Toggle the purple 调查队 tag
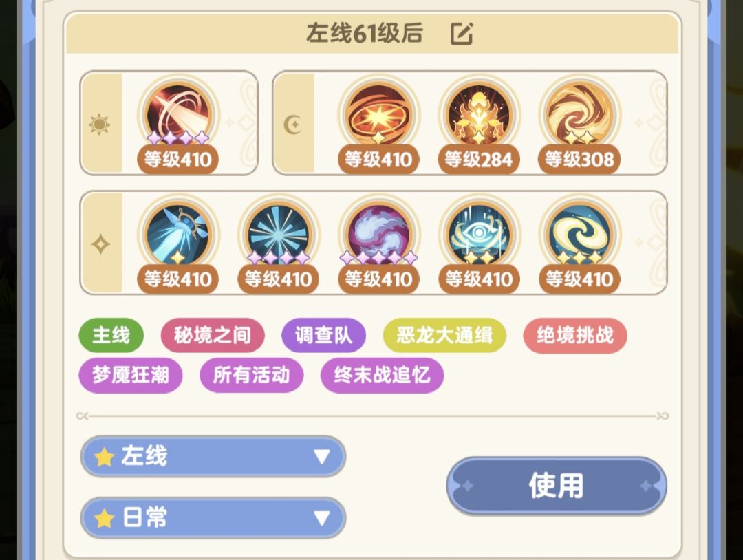743x560 pixels. click(x=323, y=336)
